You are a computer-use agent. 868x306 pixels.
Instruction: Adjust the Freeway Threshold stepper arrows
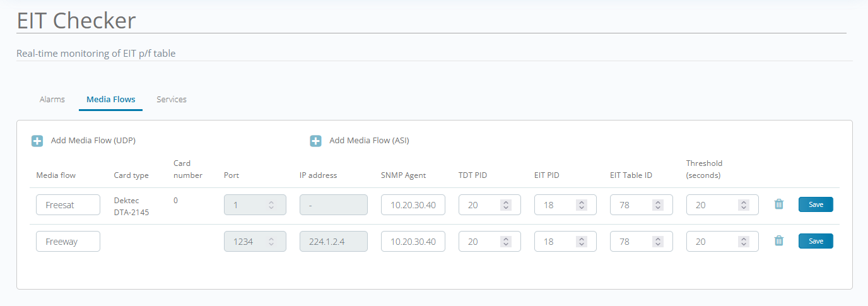(744, 242)
